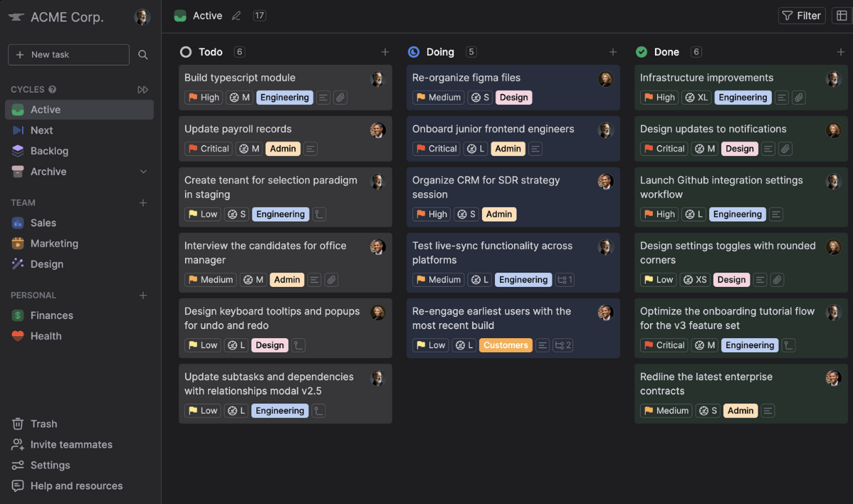Click Engineering tag on Build typescript module
Image resolution: width=853 pixels, height=504 pixels.
pos(285,98)
